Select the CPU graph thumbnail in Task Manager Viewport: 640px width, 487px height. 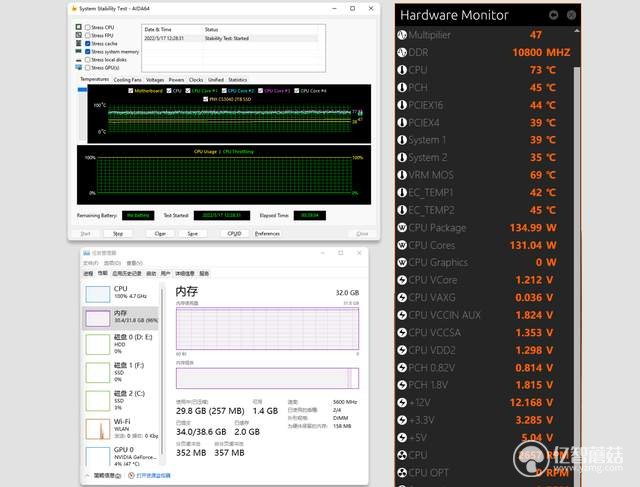[98, 294]
